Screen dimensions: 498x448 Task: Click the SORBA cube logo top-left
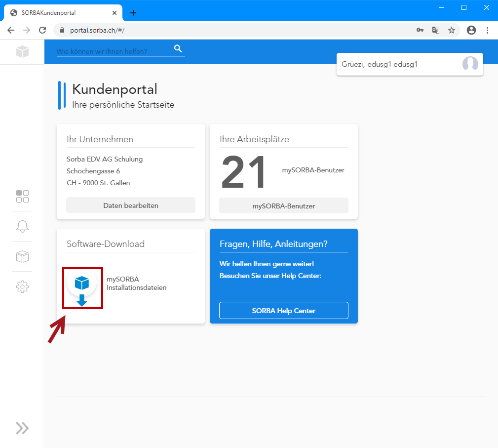[x=22, y=51]
